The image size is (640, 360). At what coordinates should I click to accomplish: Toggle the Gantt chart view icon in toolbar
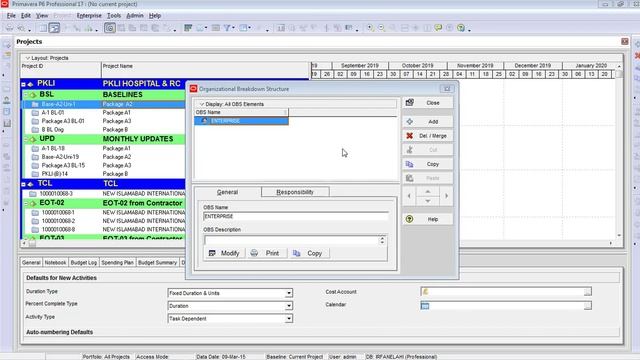[54, 28]
